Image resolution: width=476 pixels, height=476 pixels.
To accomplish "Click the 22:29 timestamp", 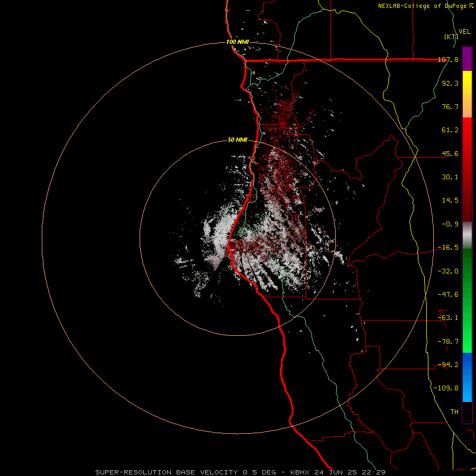I will point(374,472).
